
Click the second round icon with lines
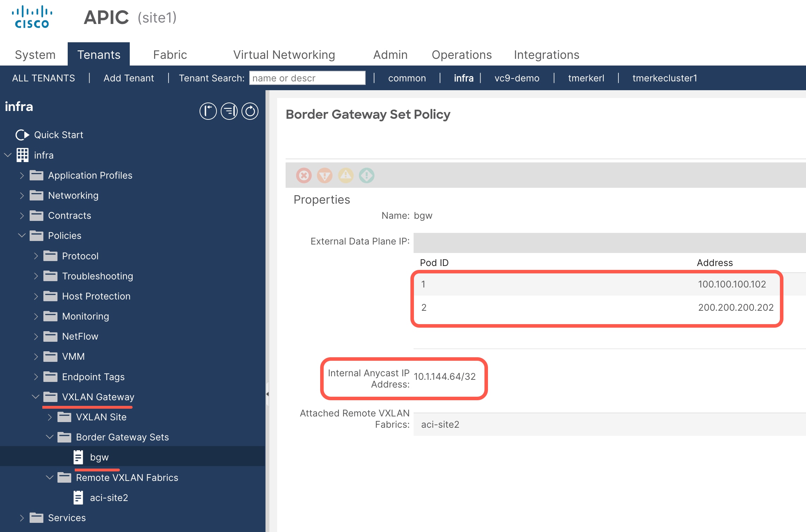229,111
